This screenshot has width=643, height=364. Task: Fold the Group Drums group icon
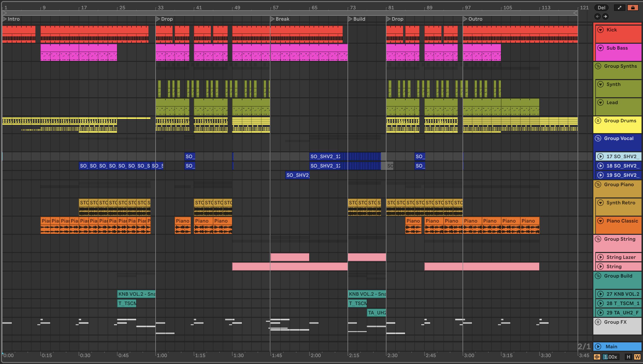point(598,121)
